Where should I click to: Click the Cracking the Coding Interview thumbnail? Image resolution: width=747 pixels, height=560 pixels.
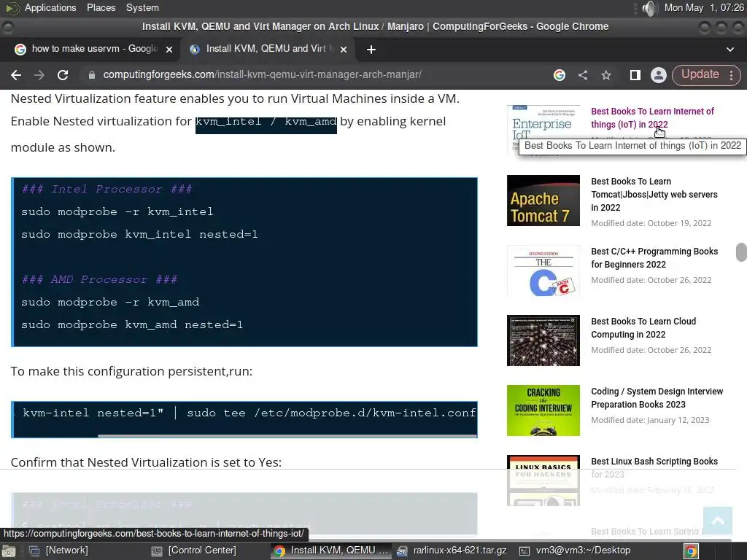pyautogui.click(x=543, y=411)
